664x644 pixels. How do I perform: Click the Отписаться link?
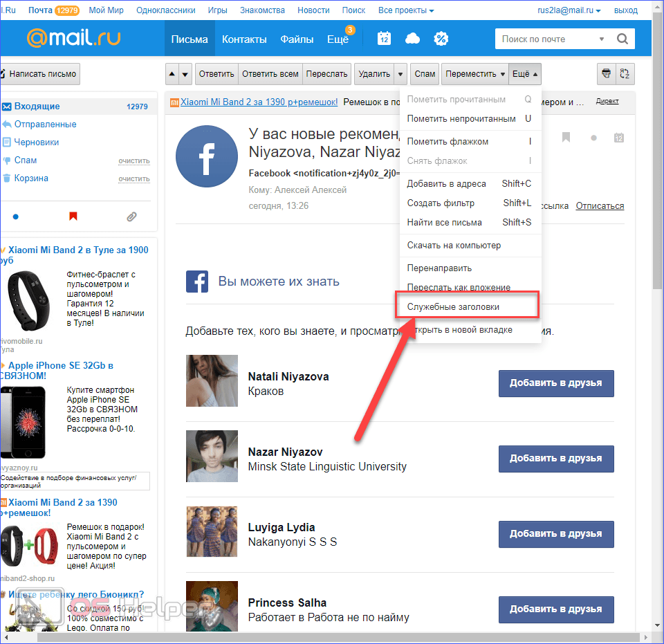tap(600, 205)
